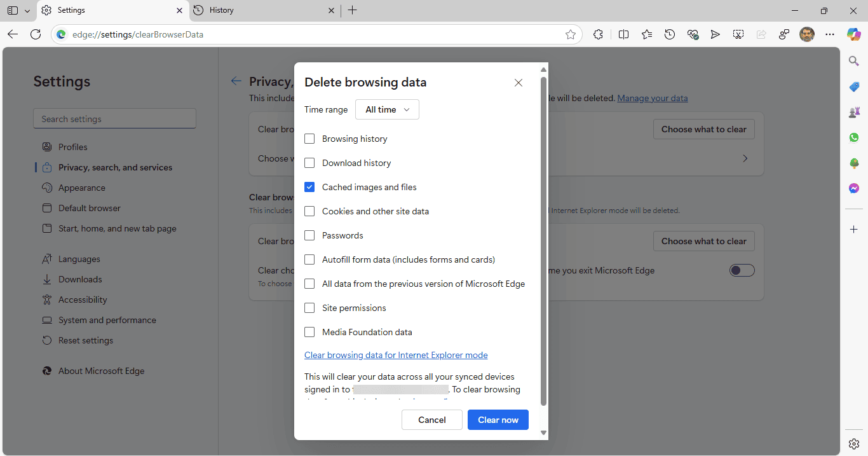
Task: Click the address bar URL
Action: click(x=138, y=34)
